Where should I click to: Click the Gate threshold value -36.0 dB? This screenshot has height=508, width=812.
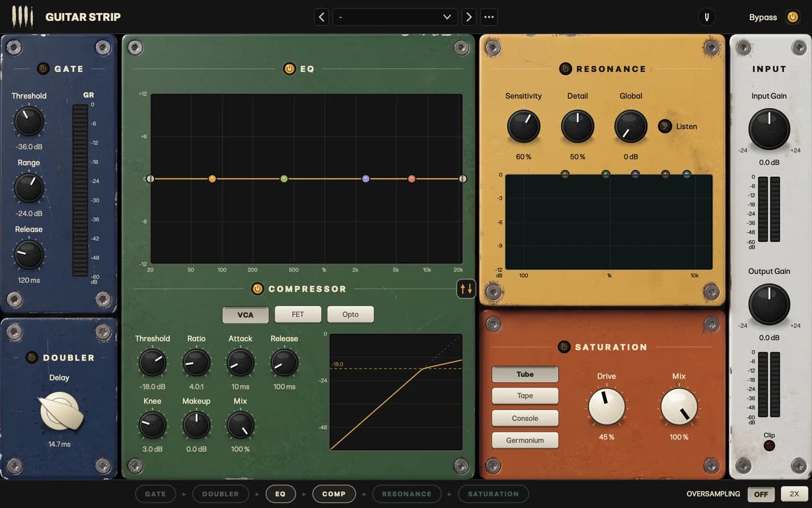pos(29,147)
